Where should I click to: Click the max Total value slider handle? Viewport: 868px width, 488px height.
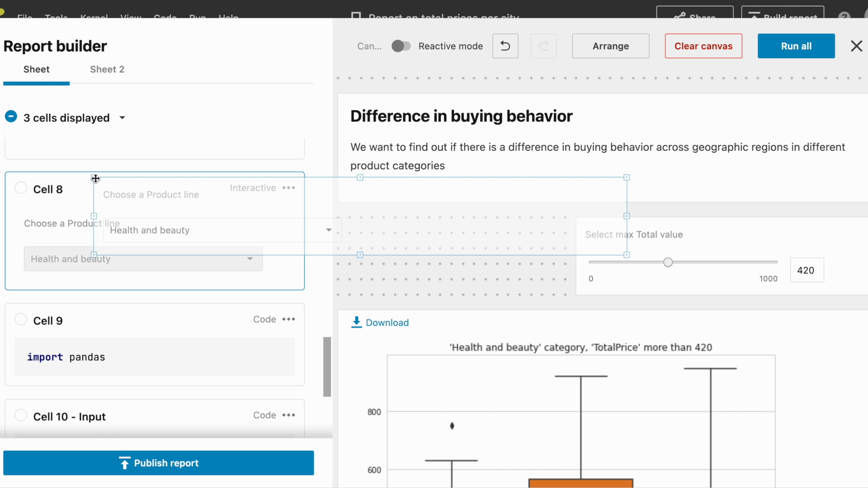(668, 262)
